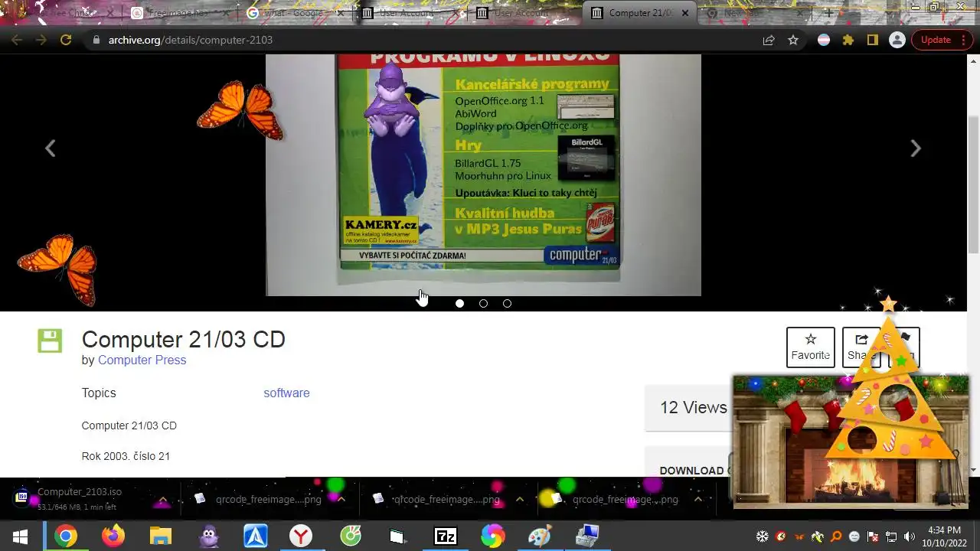Screen dimensions: 980x551
Task: Click the volume speaker tray icon
Action: tap(910, 536)
